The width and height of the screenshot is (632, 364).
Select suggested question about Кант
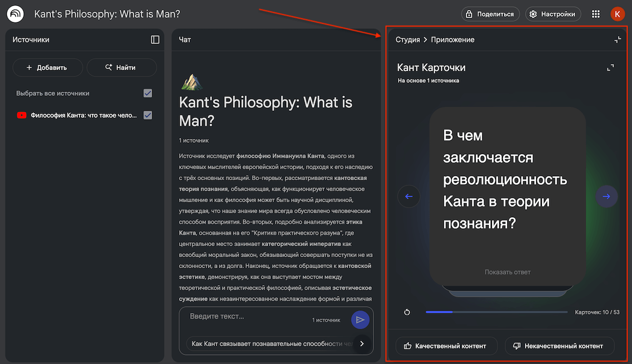point(270,344)
